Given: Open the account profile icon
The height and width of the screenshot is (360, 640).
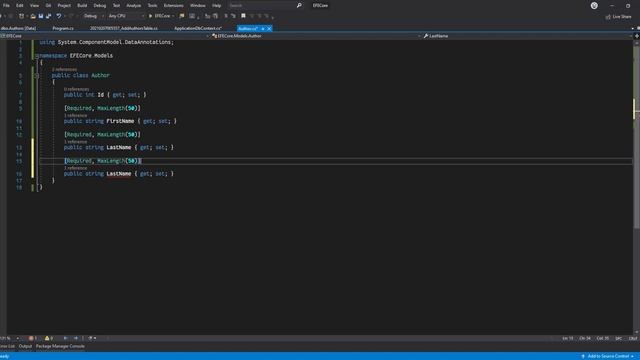Looking at the screenshot, I should coord(594,6).
